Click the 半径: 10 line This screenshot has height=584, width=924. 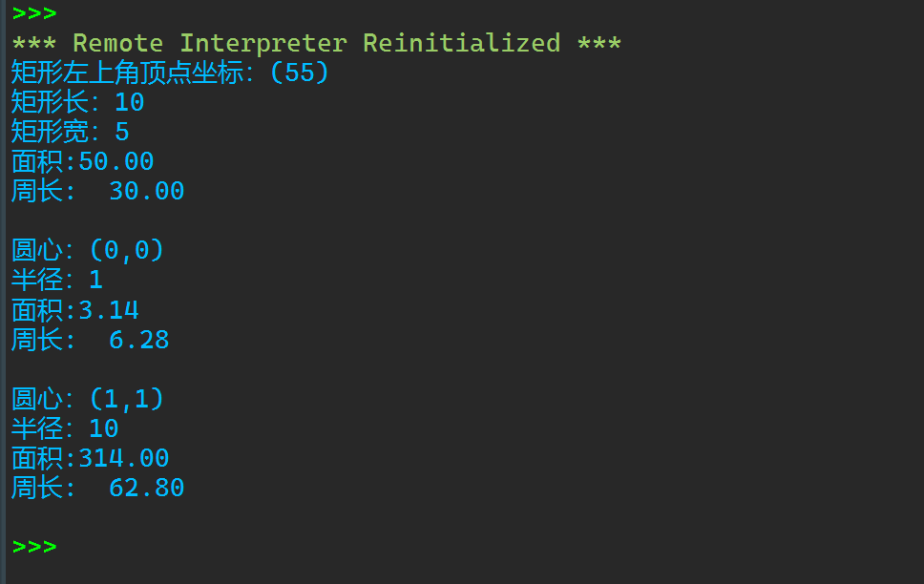point(64,428)
